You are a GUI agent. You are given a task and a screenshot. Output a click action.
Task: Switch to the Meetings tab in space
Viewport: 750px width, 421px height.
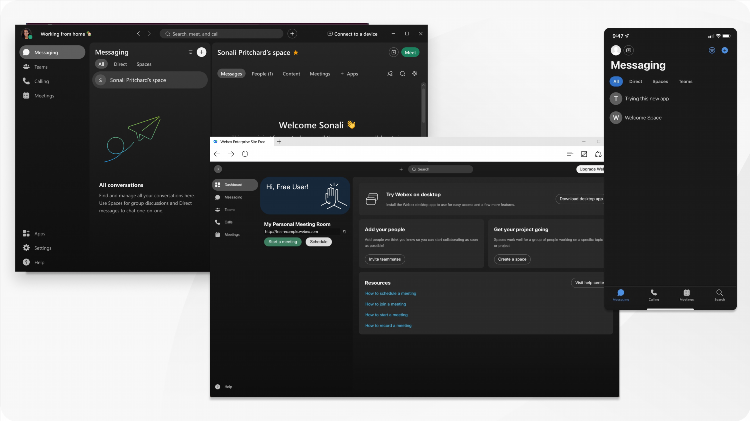click(320, 74)
